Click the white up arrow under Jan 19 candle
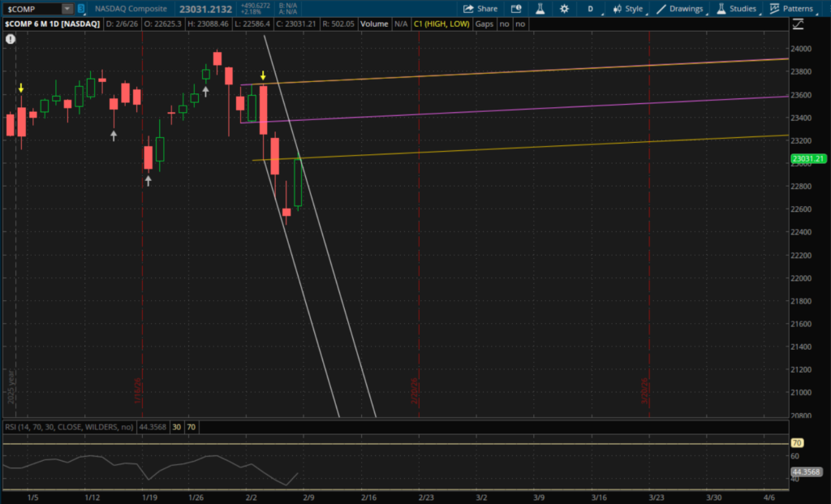 (149, 181)
